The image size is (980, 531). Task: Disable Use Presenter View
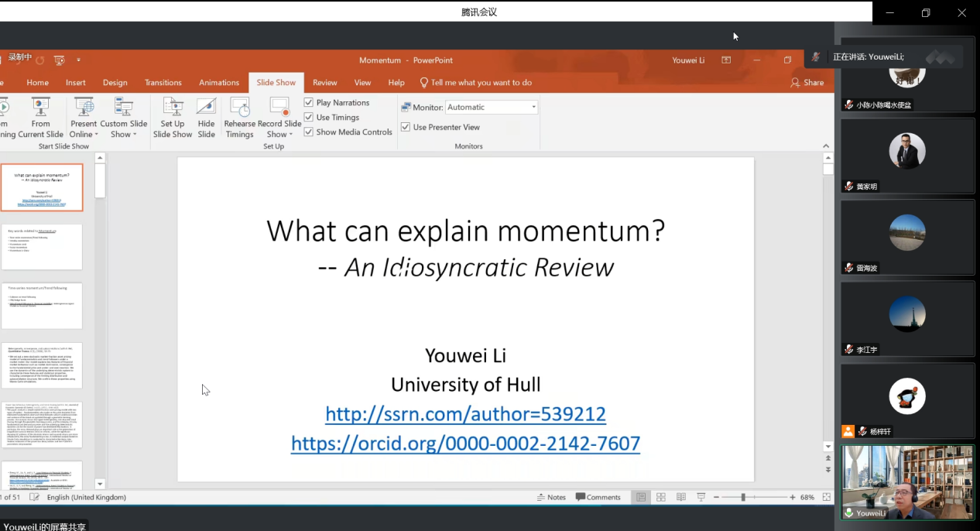(406, 127)
